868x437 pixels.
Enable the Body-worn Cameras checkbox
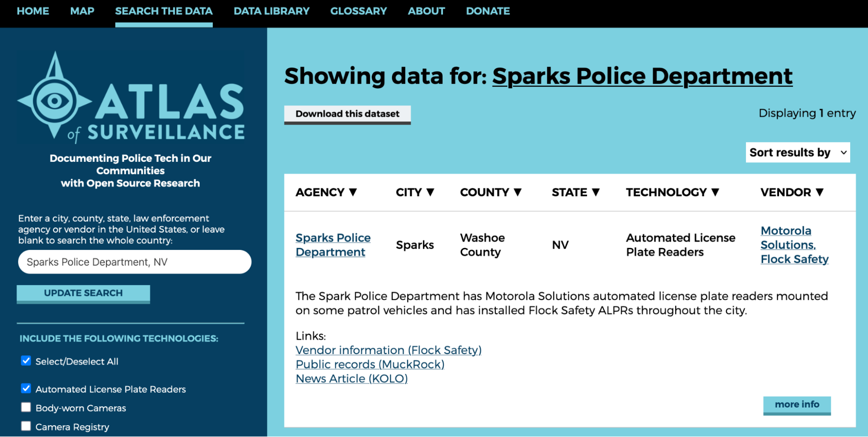tap(26, 407)
